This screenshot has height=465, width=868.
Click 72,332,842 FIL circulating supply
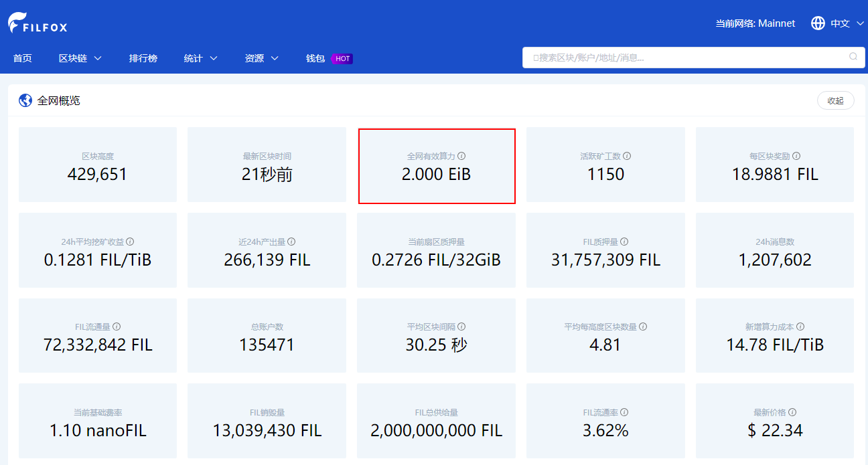pyautogui.click(x=98, y=345)
